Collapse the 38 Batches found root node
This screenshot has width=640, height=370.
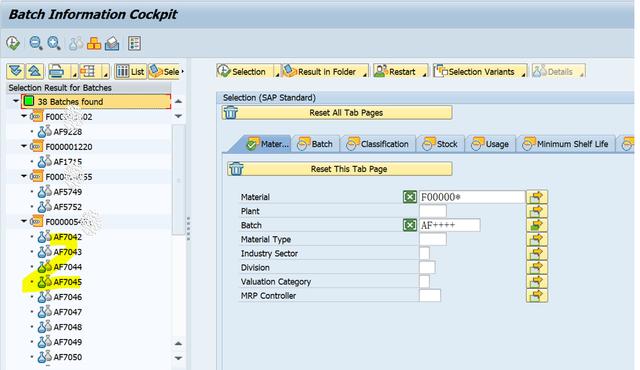16,101
